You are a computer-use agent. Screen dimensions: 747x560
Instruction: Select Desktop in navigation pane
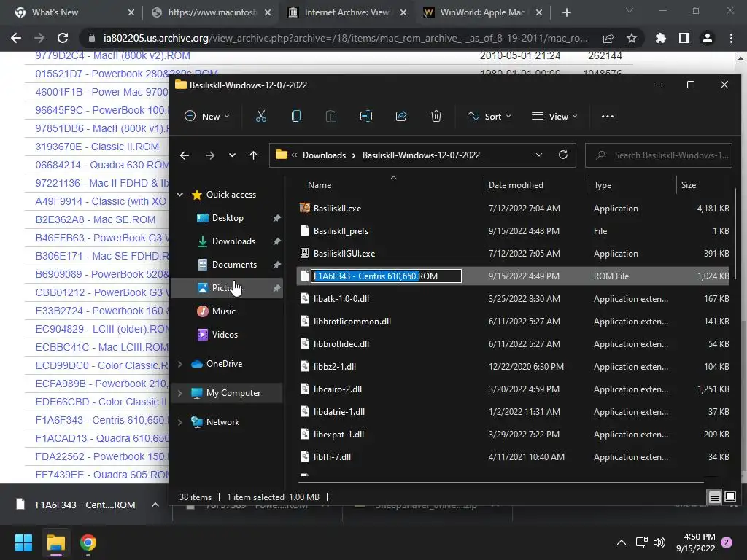coord(228,217)
